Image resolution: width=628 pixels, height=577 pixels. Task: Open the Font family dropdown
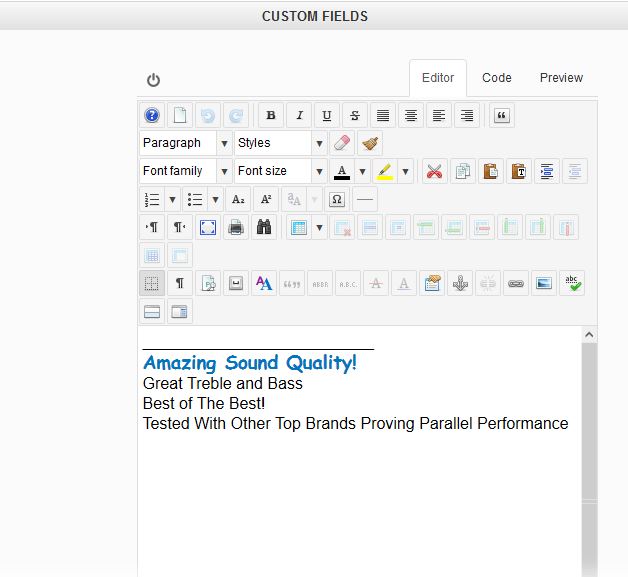(x=186, y=171)
